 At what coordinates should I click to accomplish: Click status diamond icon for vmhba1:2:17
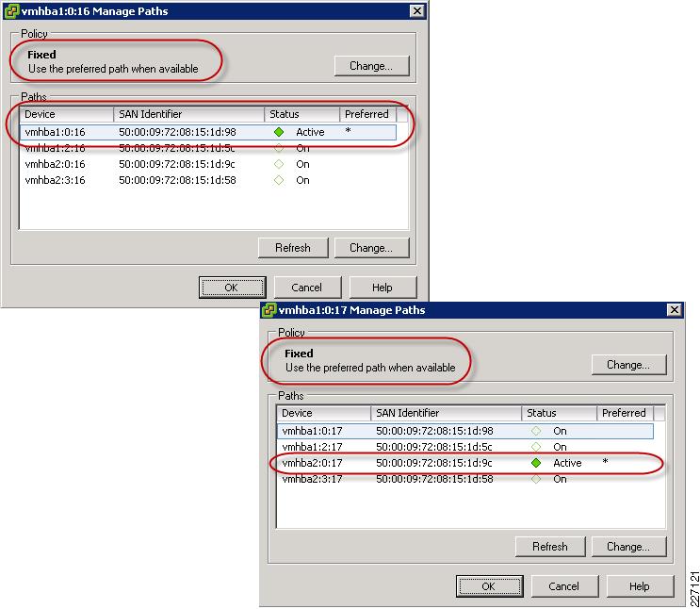[536, 447]
